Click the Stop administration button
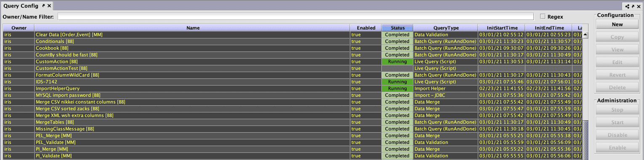Viewport: 644px width, 160px height. click(617, 110)
